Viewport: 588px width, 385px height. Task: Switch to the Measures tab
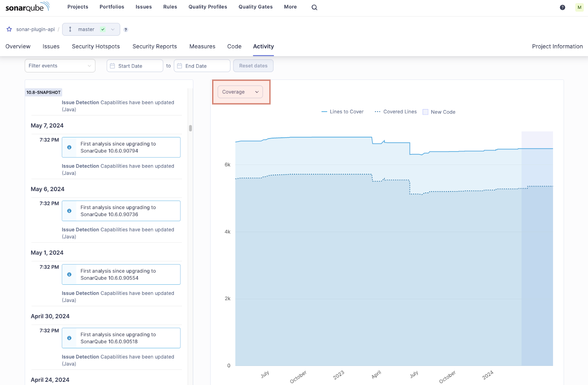click(x=202, y=46)
